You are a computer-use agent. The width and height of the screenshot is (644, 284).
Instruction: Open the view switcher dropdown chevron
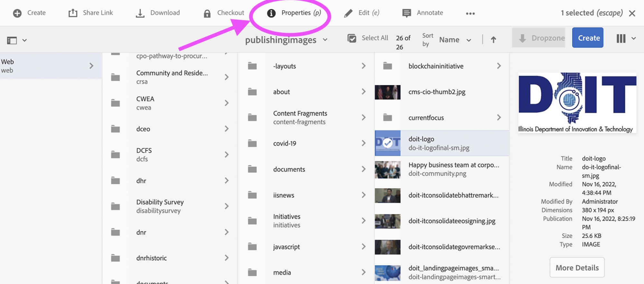coord(634,38)
